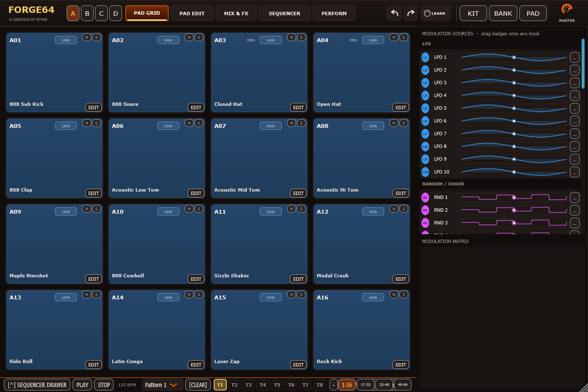Solo pad A10 808 Cowbell
The width and height of the screenshot is (588, 392).
[198, 209]
